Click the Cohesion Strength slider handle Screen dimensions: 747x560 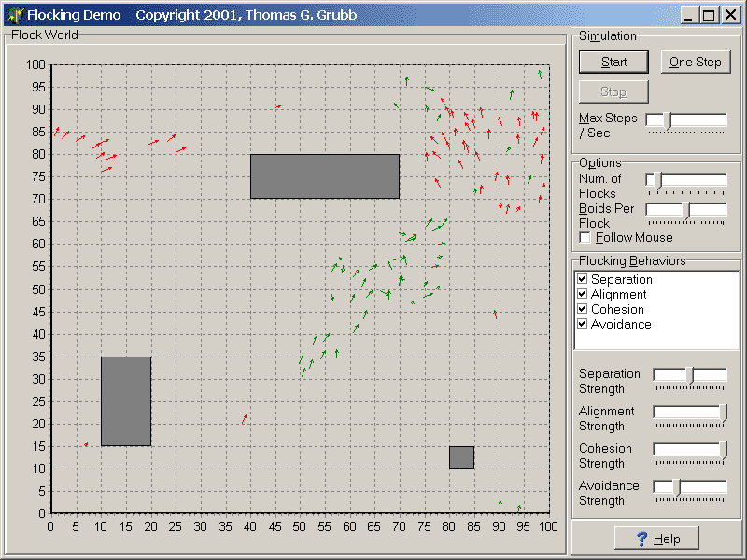tap(724, 450)
